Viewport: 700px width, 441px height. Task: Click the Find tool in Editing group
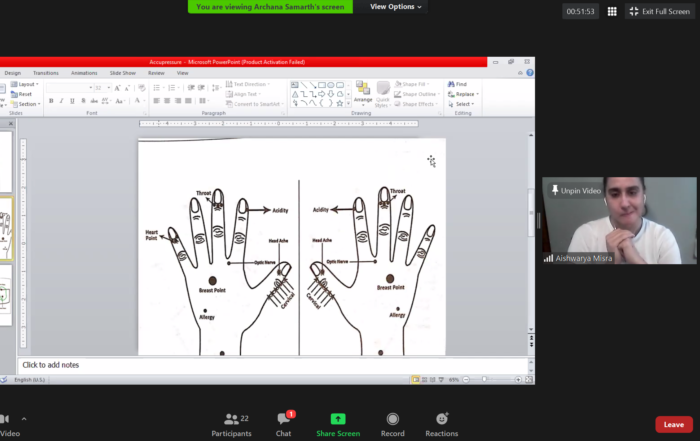(x=461, y=85)
